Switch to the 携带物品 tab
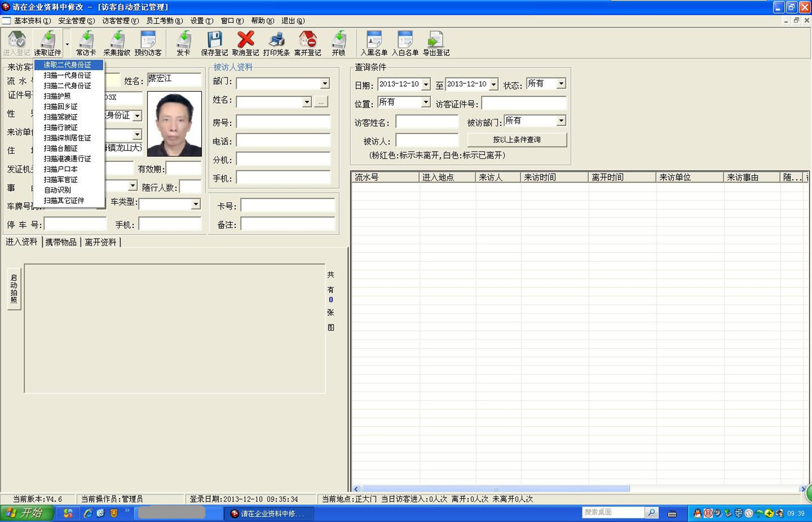This screenshot has width=812, height=522. point(61,242)
